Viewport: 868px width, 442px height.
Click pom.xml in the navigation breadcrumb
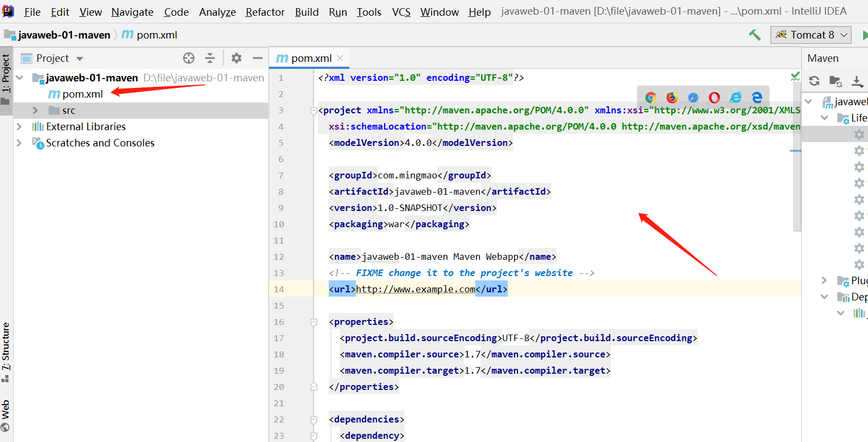coord(157,35)
